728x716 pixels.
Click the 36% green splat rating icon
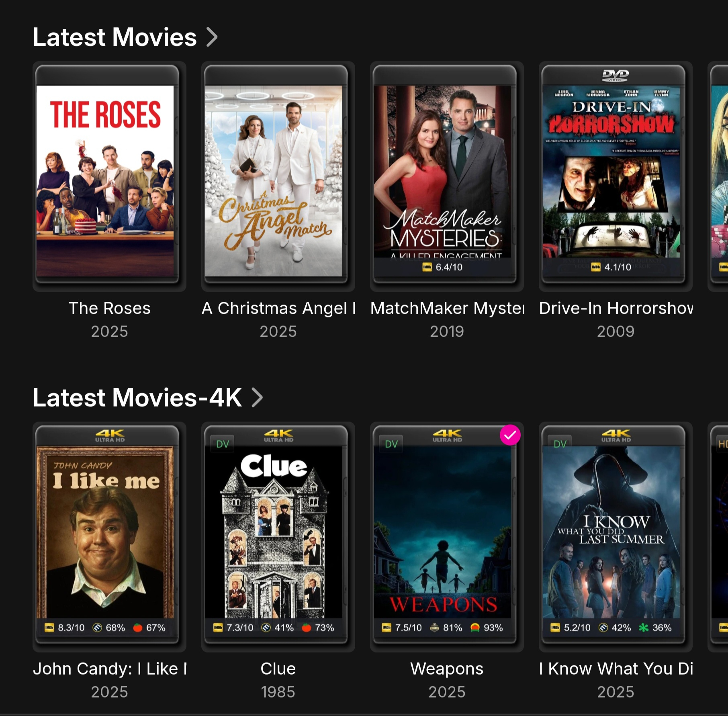[x=644, y=628]
